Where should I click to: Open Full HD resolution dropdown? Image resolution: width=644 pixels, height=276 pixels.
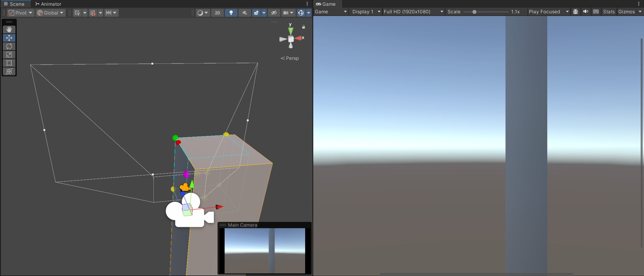coord(413,12)
